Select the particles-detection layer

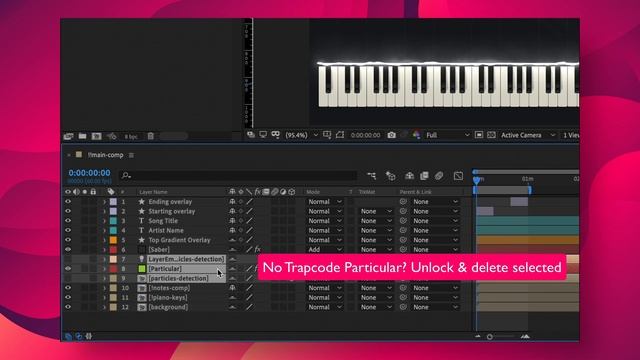click(178, 278)
